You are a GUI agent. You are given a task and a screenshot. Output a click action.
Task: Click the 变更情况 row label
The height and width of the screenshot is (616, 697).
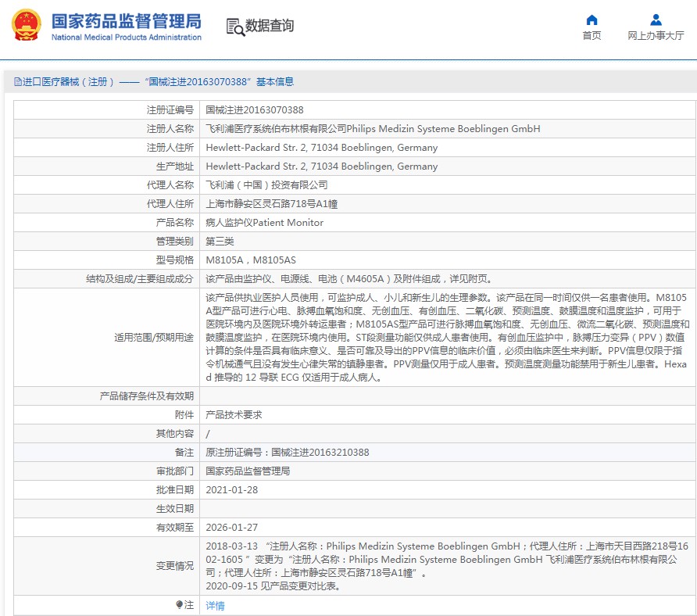[x=175, y=566]
